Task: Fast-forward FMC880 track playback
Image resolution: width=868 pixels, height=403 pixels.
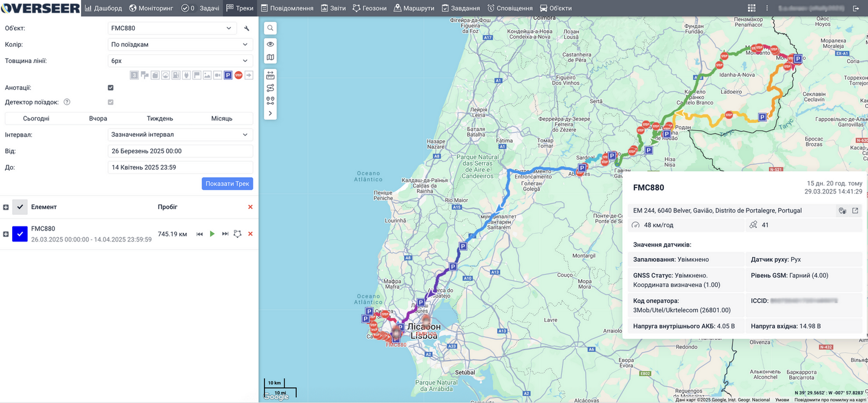Action: [x=225, y=234]
